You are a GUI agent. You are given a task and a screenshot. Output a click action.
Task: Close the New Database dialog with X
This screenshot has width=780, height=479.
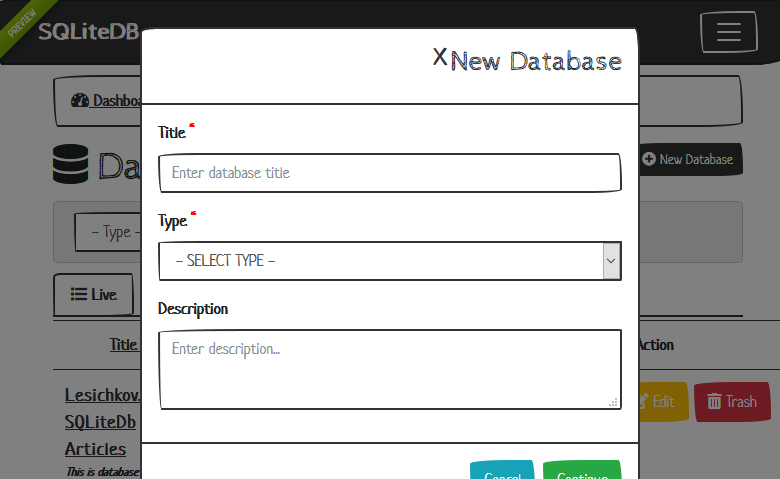[x=439, y=57]
